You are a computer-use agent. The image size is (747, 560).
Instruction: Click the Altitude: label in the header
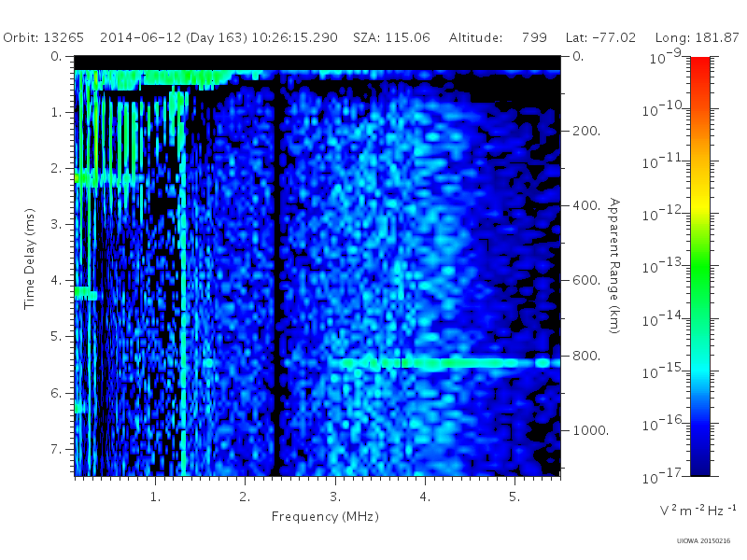pyautogui.click(x=475, y=37)
